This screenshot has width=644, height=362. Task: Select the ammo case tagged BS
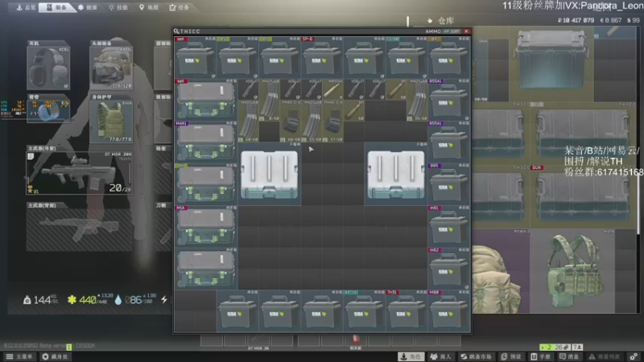[237, 57]
